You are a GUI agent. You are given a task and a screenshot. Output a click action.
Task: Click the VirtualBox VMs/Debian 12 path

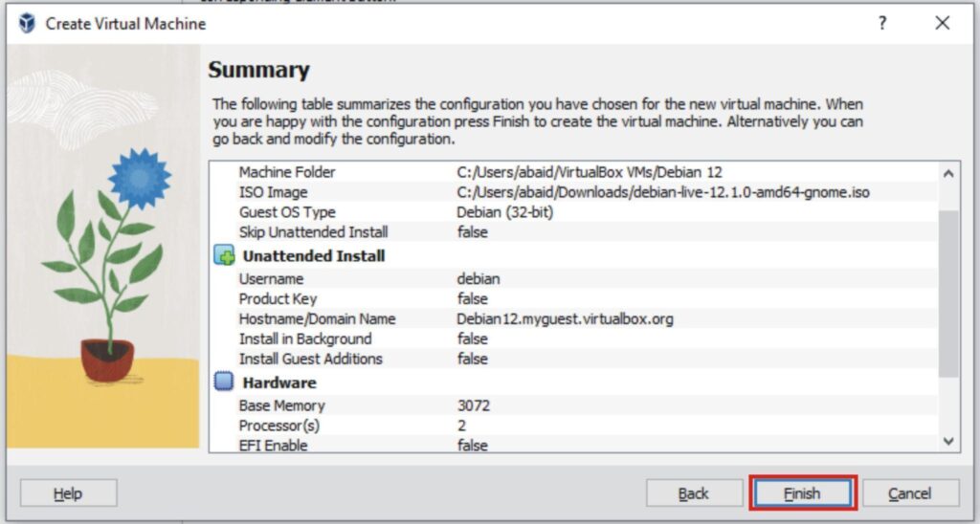click(x=590, y=172)
